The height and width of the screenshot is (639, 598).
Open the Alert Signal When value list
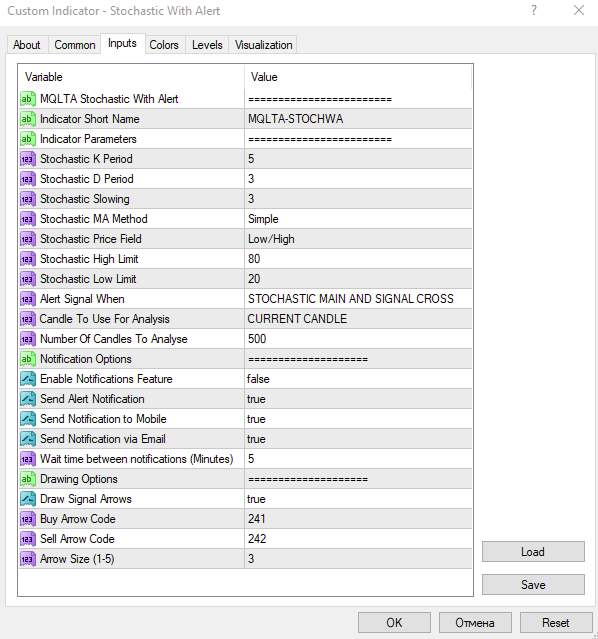[358, 299]
